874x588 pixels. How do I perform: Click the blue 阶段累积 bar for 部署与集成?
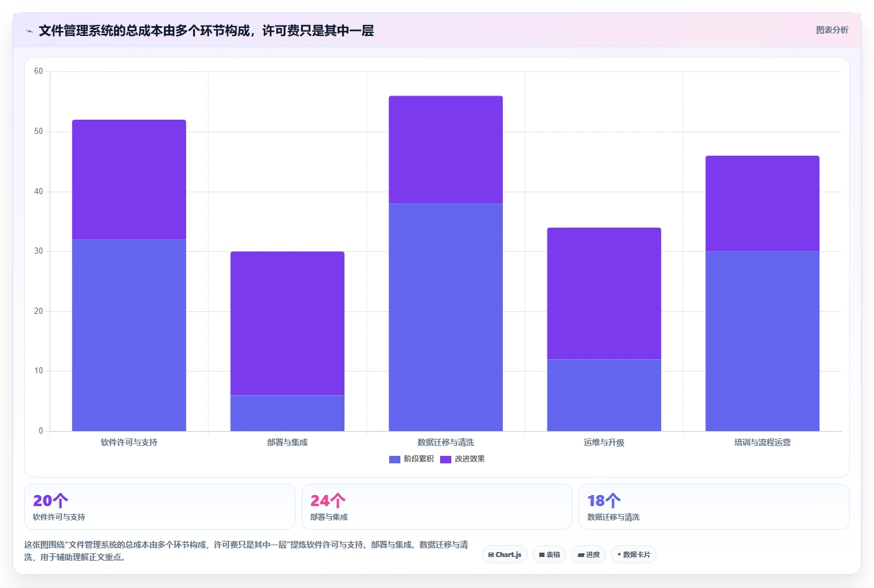pos(287,413)
